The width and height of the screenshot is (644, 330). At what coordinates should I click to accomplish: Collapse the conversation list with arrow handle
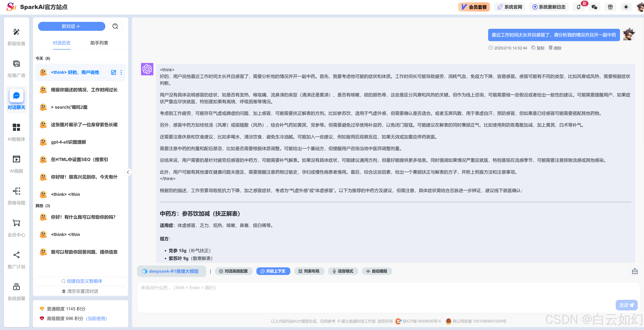click(128, 172)
